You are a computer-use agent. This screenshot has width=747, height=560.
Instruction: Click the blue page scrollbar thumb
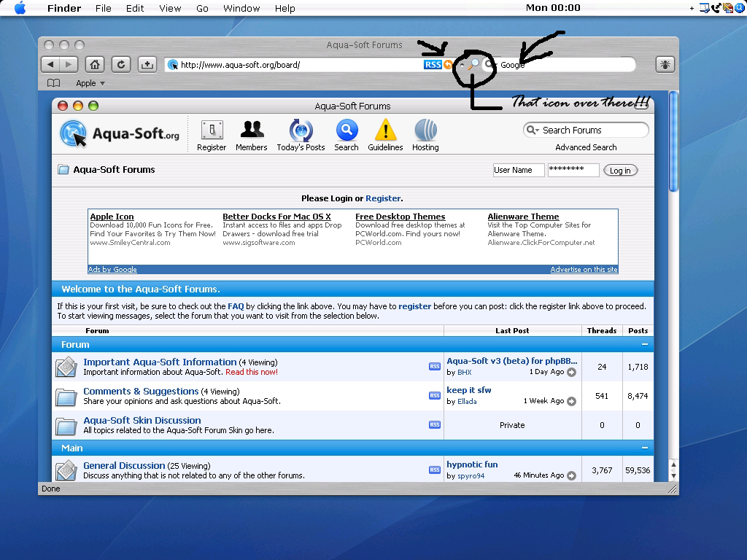(x=673, y=141)
